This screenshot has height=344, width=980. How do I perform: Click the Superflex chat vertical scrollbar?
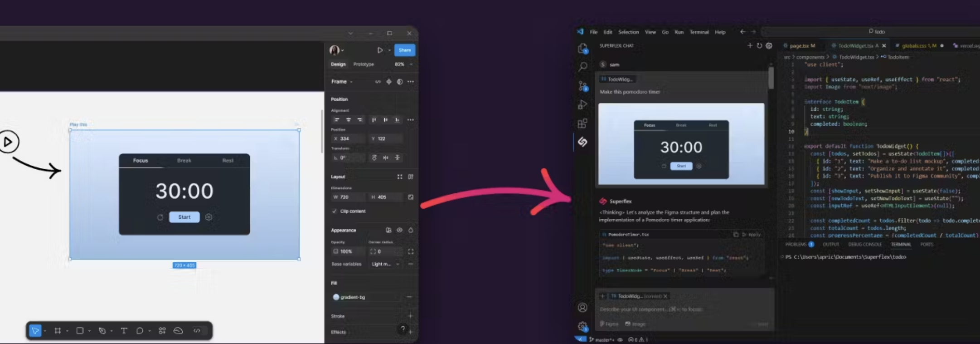[x=771, y=78]
